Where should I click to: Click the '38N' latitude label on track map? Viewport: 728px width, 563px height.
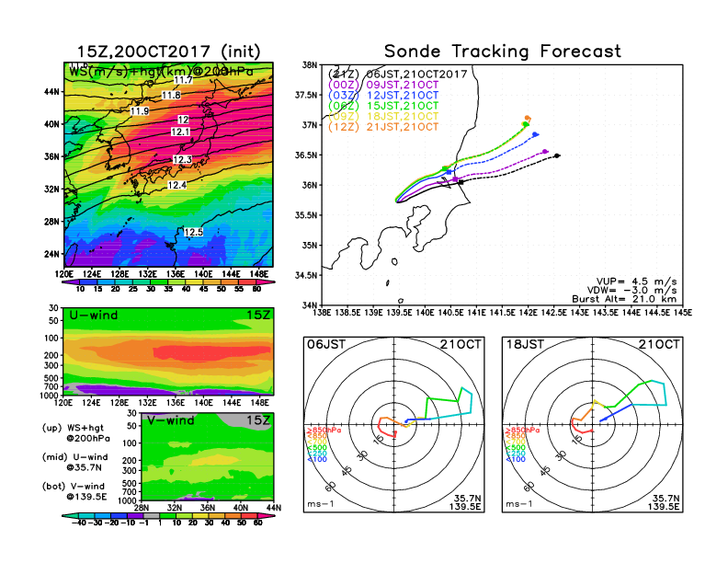(x=310, y=64)
